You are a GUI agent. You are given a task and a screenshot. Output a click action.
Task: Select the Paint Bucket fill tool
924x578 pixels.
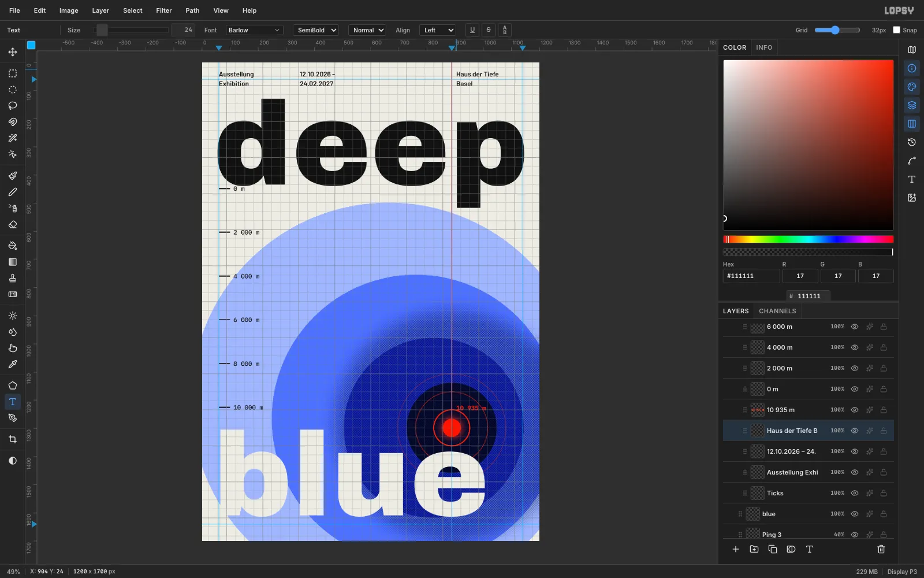point(13,246)
